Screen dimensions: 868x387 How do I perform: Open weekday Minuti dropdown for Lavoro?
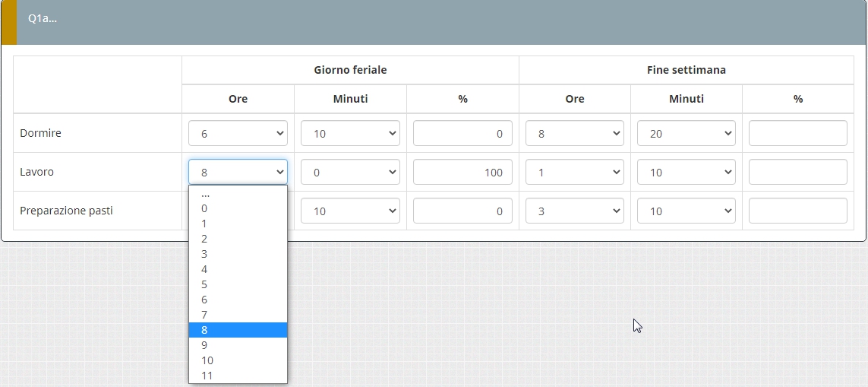[350, 172]
